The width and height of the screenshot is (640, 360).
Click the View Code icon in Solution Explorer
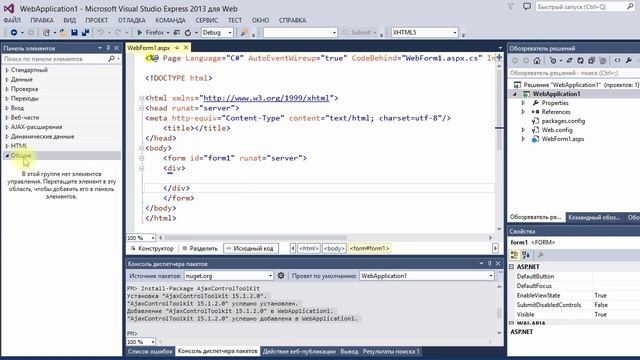point(617,60)
